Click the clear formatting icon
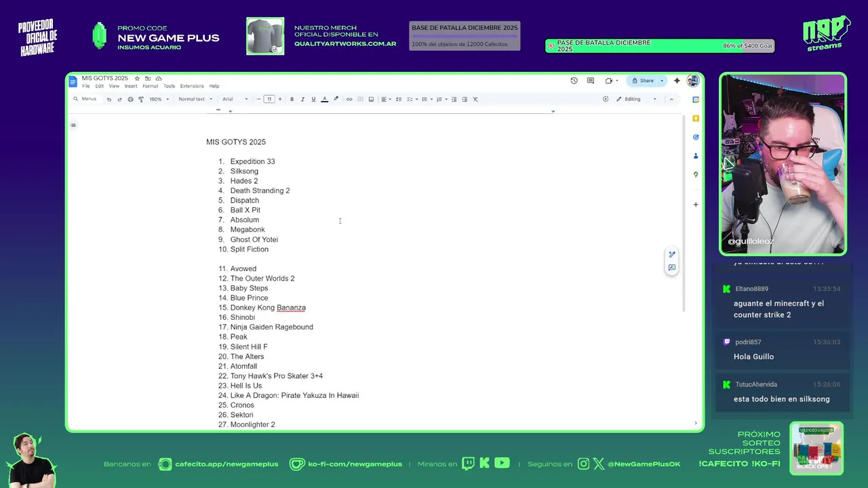 (x=475, y=99)
